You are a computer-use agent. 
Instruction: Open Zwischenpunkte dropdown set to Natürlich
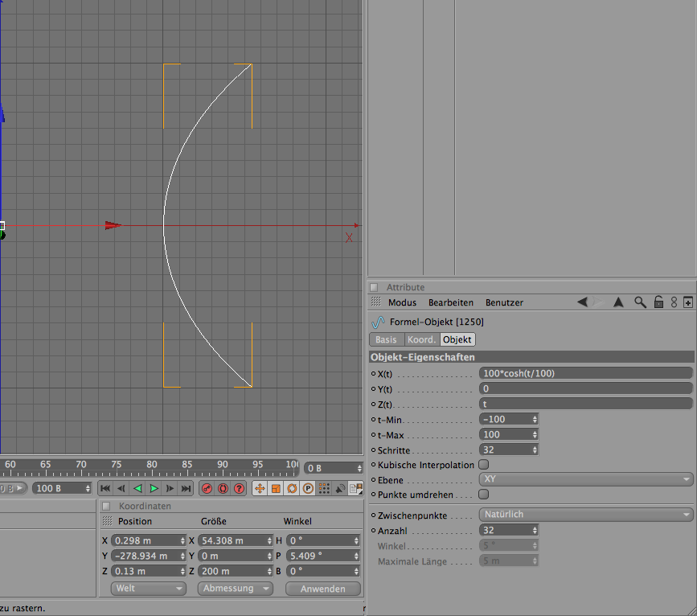tap(585, 515)
